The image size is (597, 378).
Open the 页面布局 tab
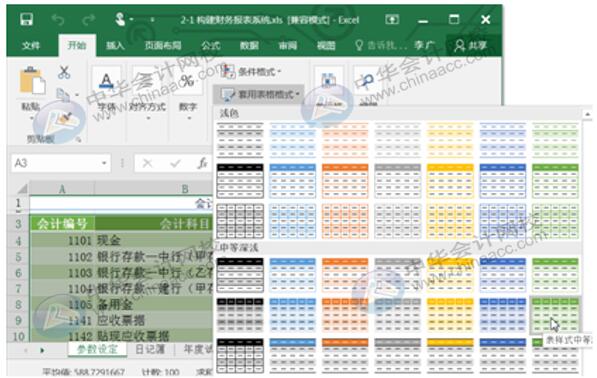click(163, 46)
